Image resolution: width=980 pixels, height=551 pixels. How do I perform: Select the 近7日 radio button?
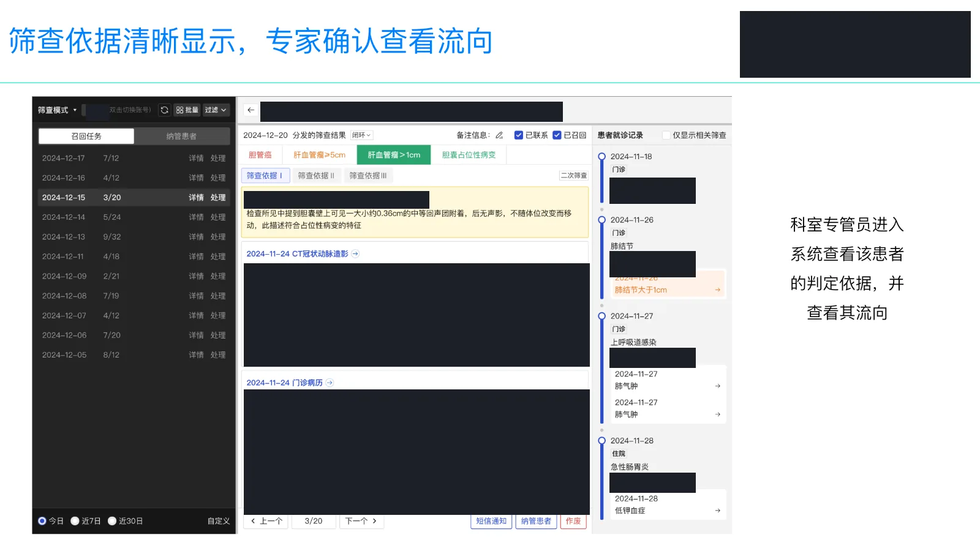75,521
